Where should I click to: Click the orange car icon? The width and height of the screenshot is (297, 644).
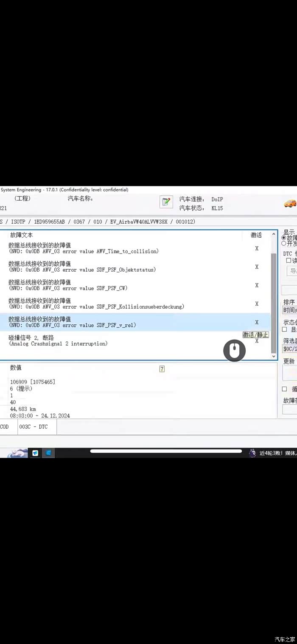pos(290,203)
